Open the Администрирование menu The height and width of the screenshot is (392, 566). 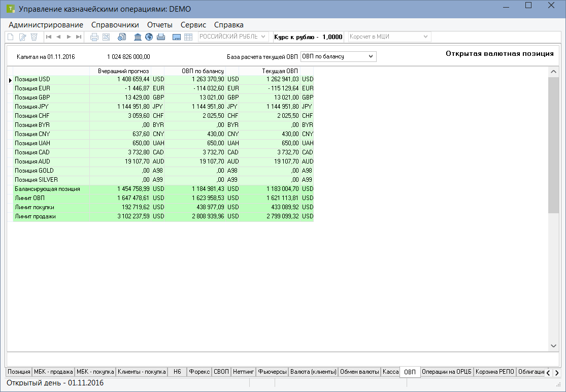pos(46,25)
